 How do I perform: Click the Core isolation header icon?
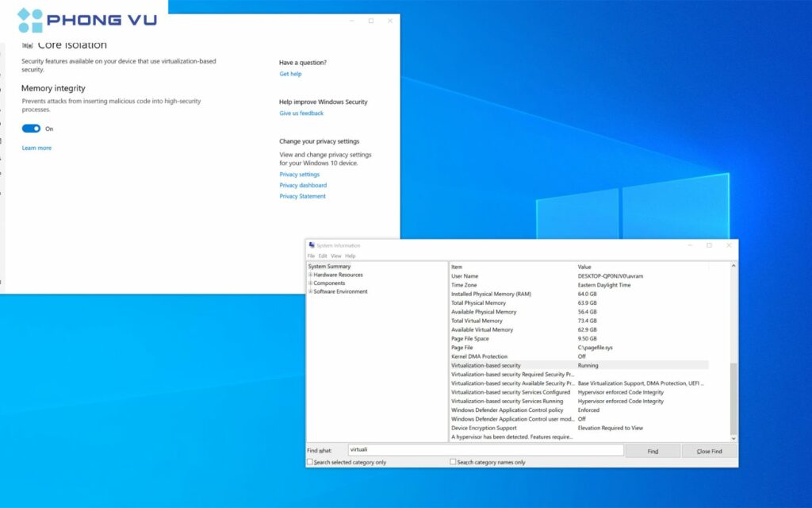(28, 45)
